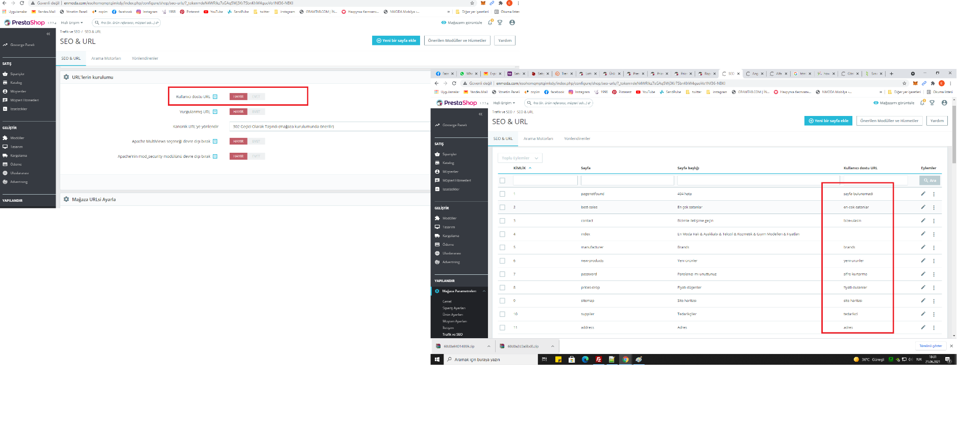Open İstatistikler in left window sidebar
This screenshot has height=424, width=980.
[18, 109]
